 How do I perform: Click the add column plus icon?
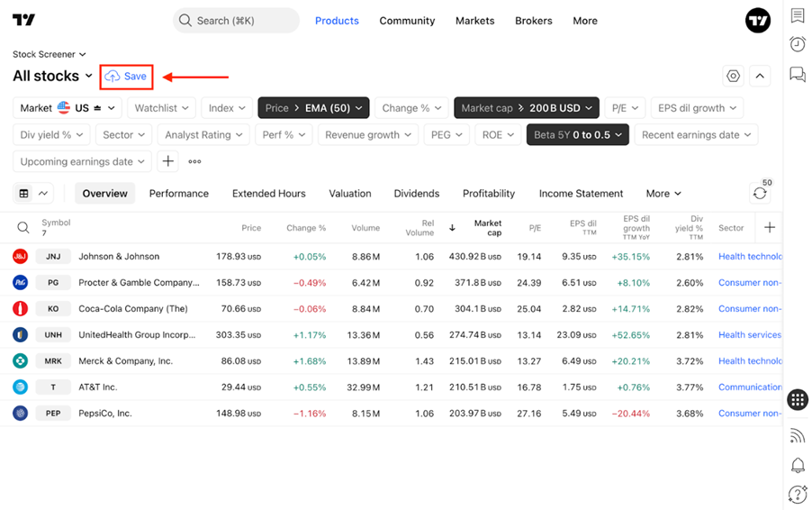click(x=770, y=228)
